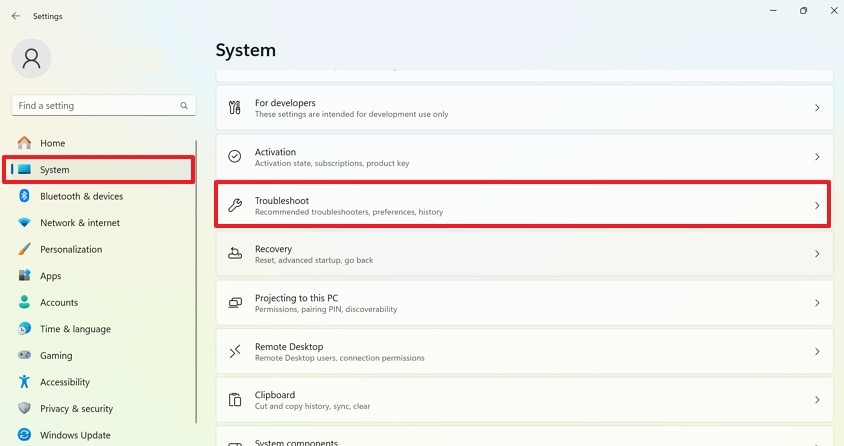Click the Activation checkmark icon
The height and width of the screenshot is (446, 844).
pyautogui.click(x=235, y=157)
